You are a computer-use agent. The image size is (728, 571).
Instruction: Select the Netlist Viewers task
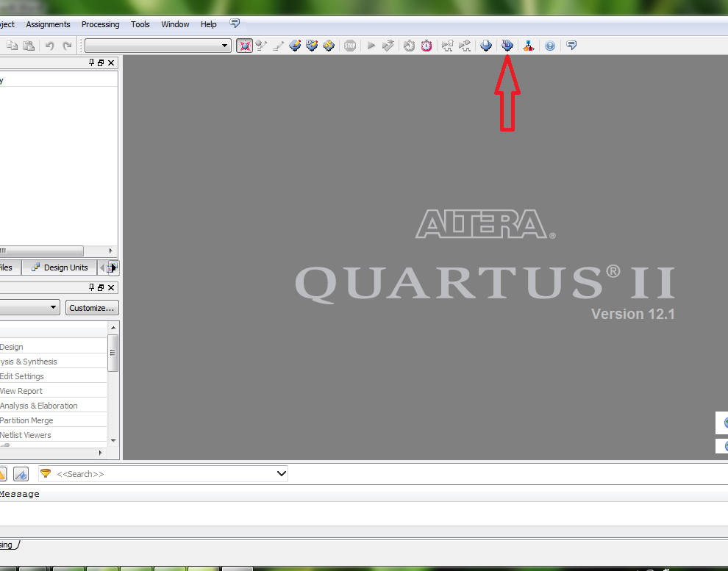click(26, 435)
